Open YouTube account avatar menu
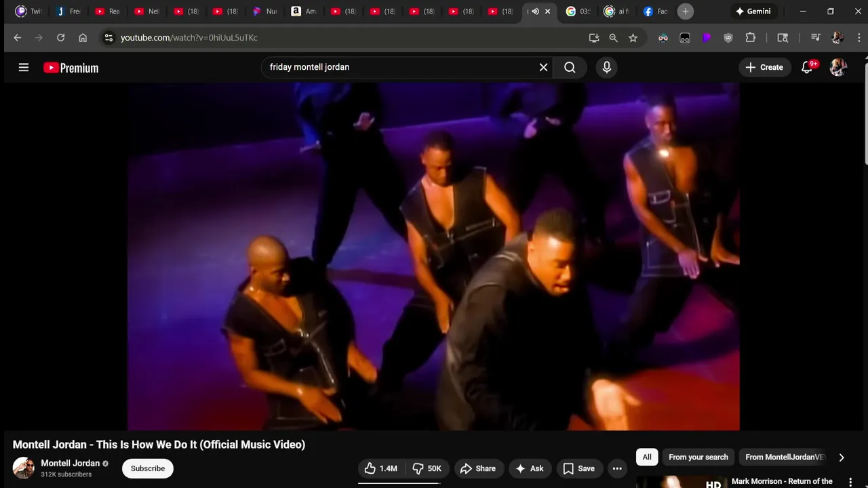Image resolution: width=868 pixels, height=488 pixels. click(838, 67)
